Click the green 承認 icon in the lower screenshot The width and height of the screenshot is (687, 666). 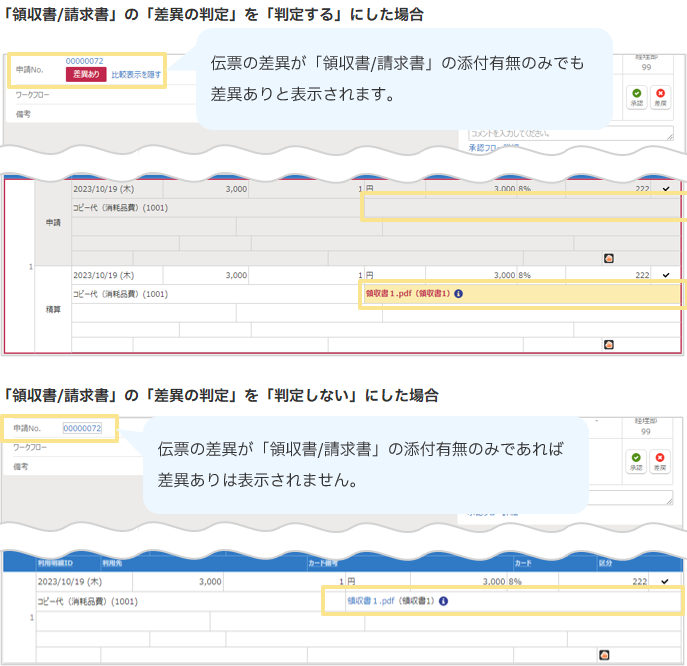point(636,460)
